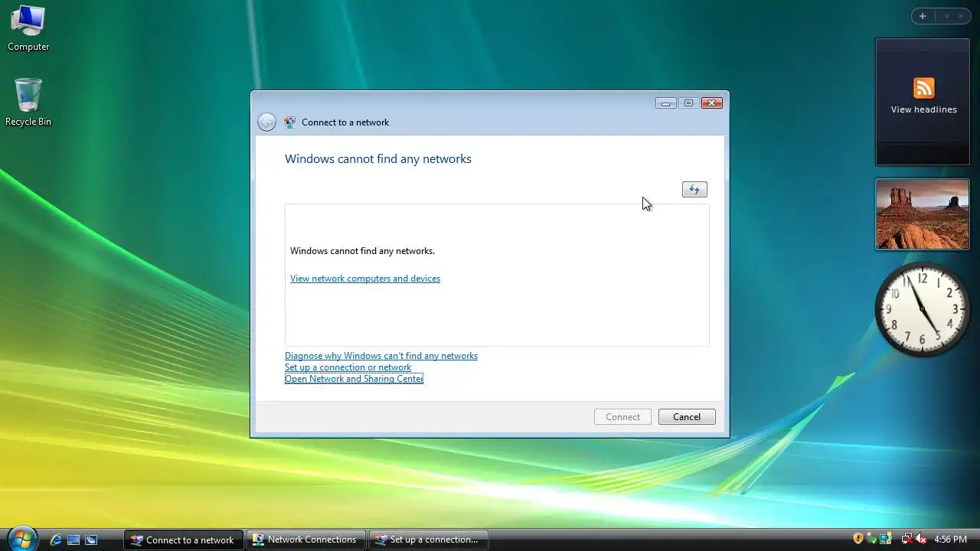Open the Windows Start orb
Viewport: 980px width, 551px height.
point(22,539)
